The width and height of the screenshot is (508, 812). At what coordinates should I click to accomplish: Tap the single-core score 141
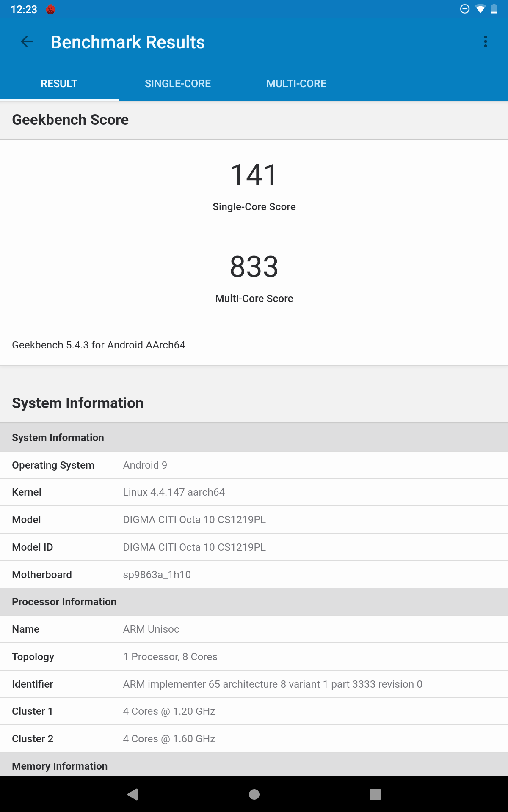[x=254, y=175]
